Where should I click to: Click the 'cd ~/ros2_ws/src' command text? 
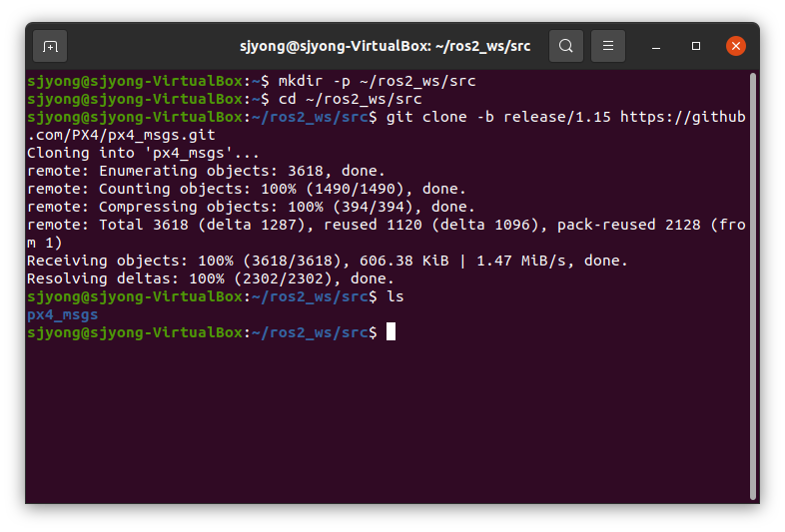[x=350, y=99]
